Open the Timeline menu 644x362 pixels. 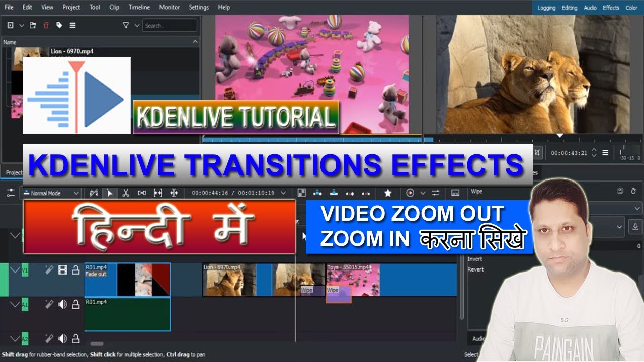click(139, 7)
